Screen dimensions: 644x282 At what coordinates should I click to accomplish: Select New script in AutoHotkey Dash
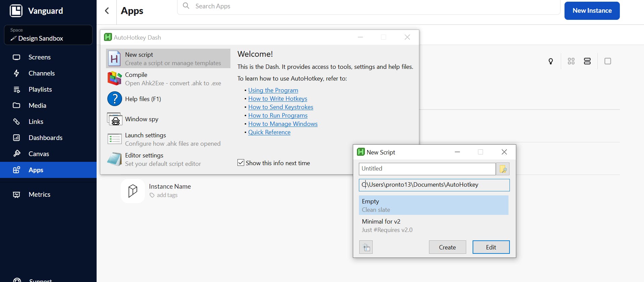point(168,58)
